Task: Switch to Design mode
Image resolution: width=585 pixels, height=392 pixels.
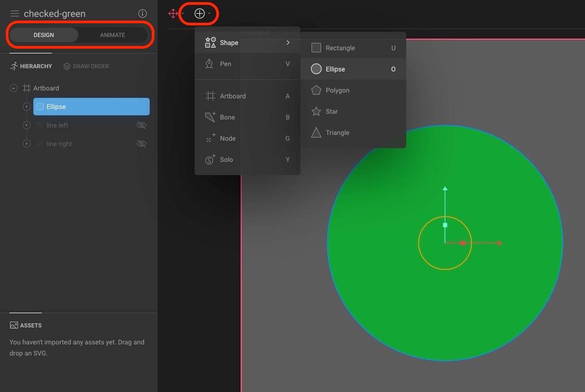Action: 44,35
